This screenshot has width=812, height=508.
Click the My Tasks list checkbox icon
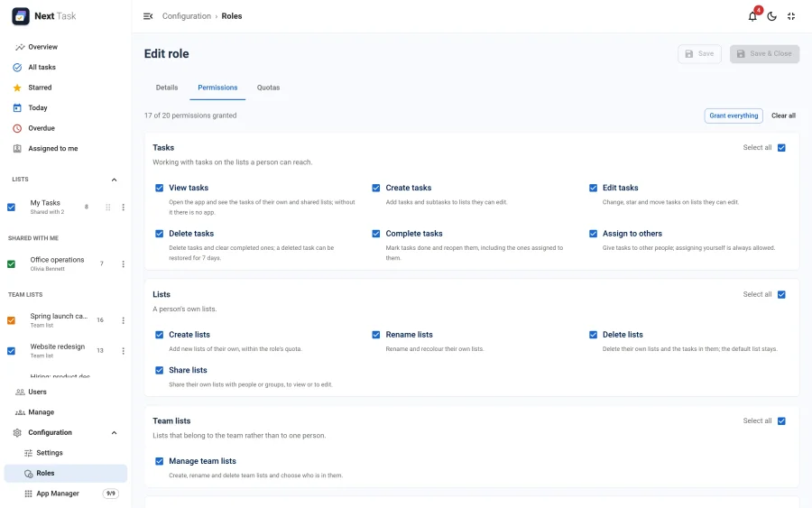click(11, 208)
